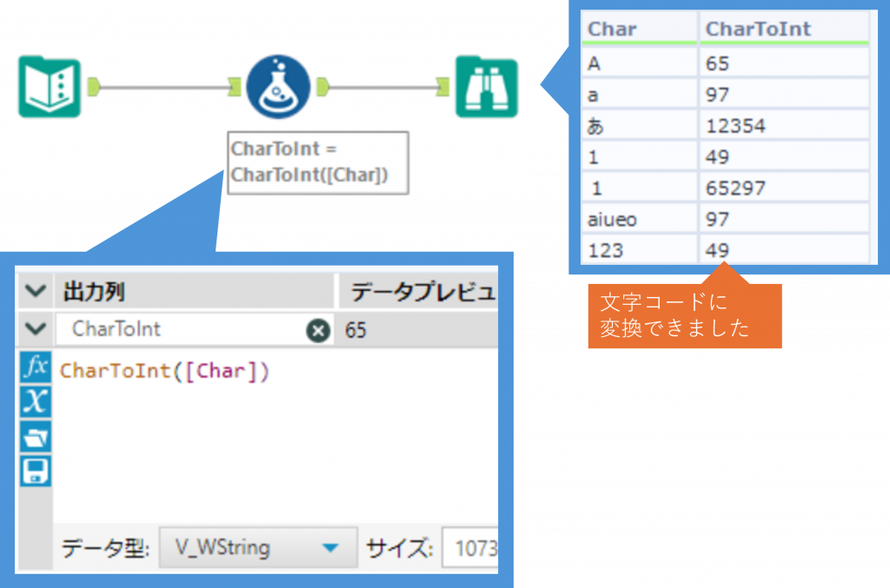The image size is (890, 588).
Task: Click the Browse tool input anchor
Action: [x=443, y=86]
